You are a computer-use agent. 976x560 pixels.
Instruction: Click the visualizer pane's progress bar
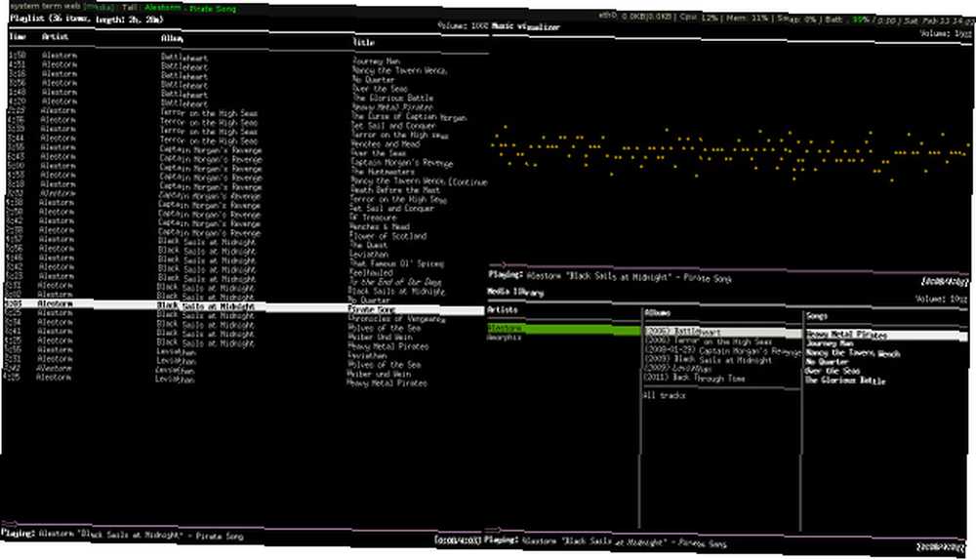click(x=728, y=268)
